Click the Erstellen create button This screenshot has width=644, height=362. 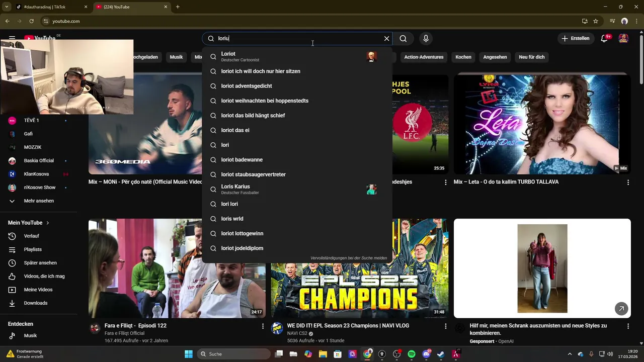point(575,38)
